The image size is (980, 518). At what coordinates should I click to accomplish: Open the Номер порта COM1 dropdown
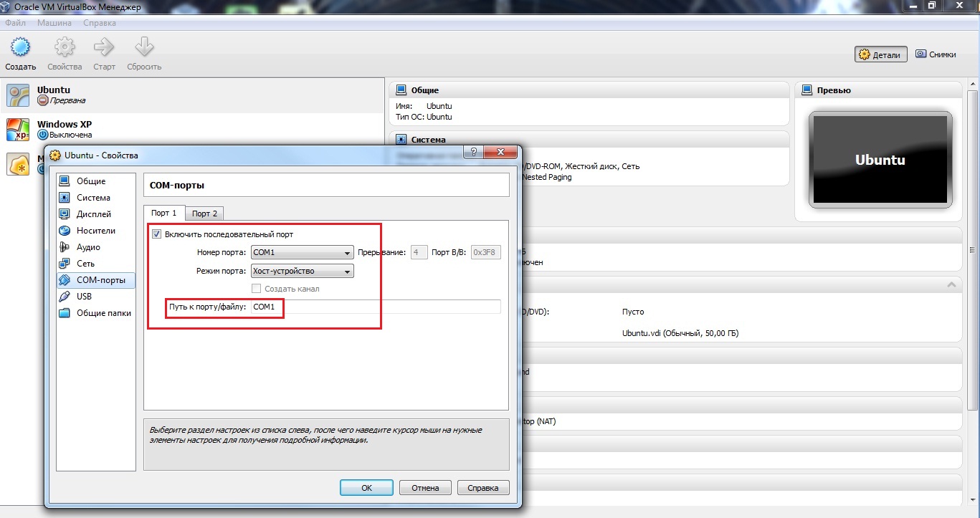point(302,252)
